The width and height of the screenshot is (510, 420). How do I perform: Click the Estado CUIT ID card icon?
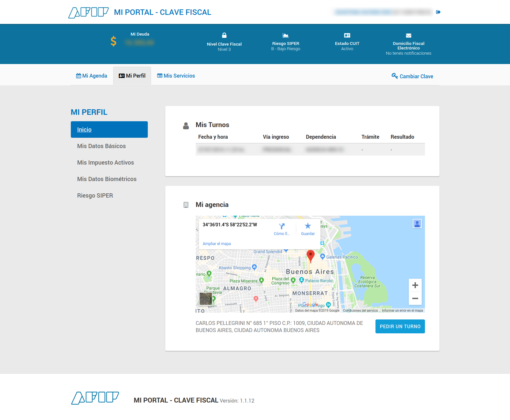tap(347, 35)
